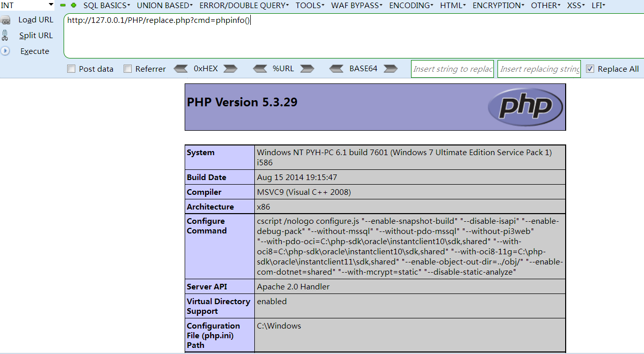Click the Compiler row label
The width and height of the screenshot is (644, 354).
(x=204, y=192)
